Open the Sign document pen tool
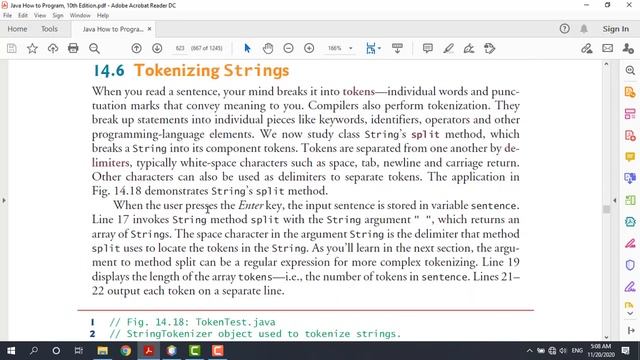Image resolution: width=640 pixels, height=360 pixels. pos(469,48)
